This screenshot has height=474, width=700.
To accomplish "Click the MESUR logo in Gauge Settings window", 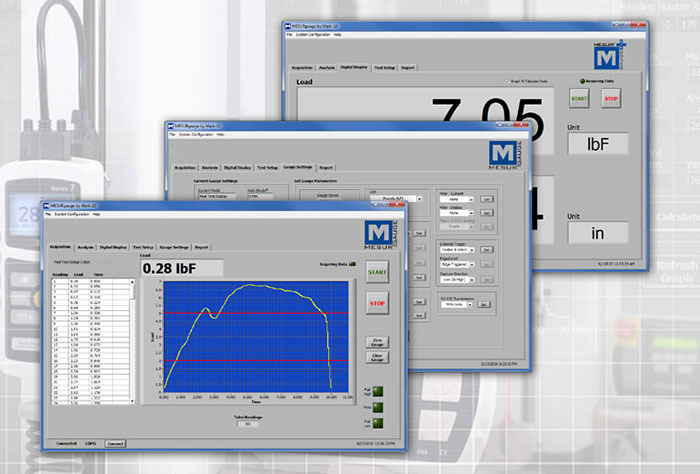I will (x=504, y=155).
